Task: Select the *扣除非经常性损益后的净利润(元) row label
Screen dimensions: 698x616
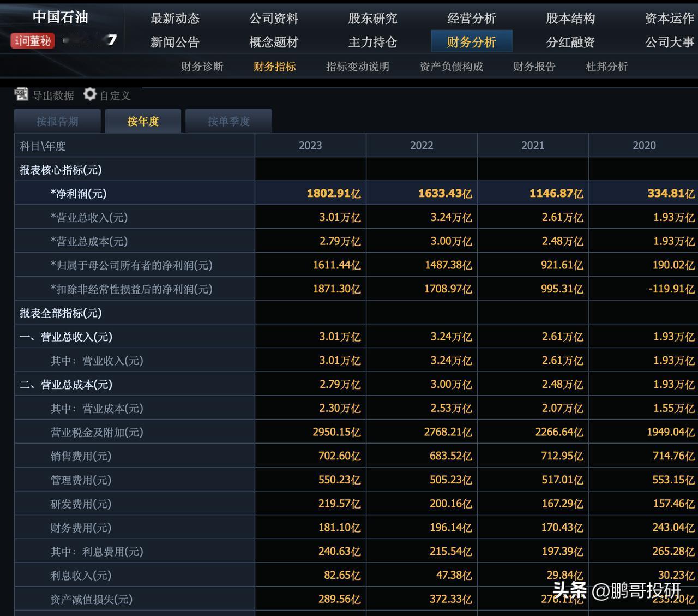Action: (131, 289)
